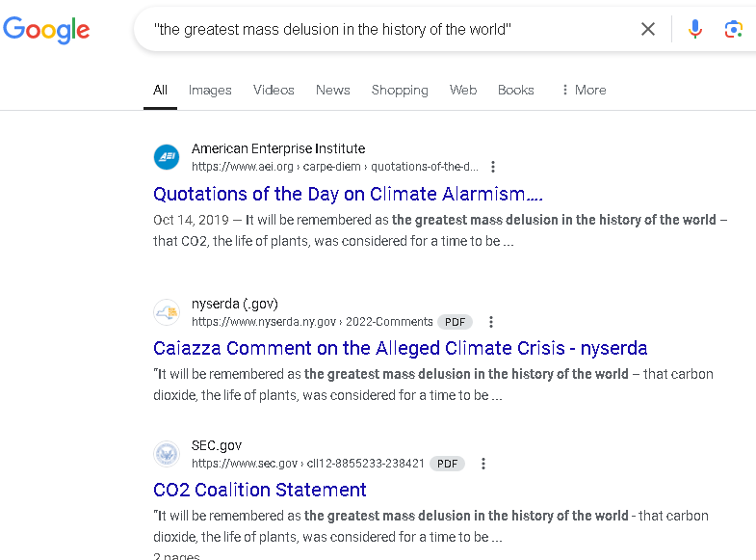
Task: Open options menu for the nyserda result
Action: (x=491, y=322)
